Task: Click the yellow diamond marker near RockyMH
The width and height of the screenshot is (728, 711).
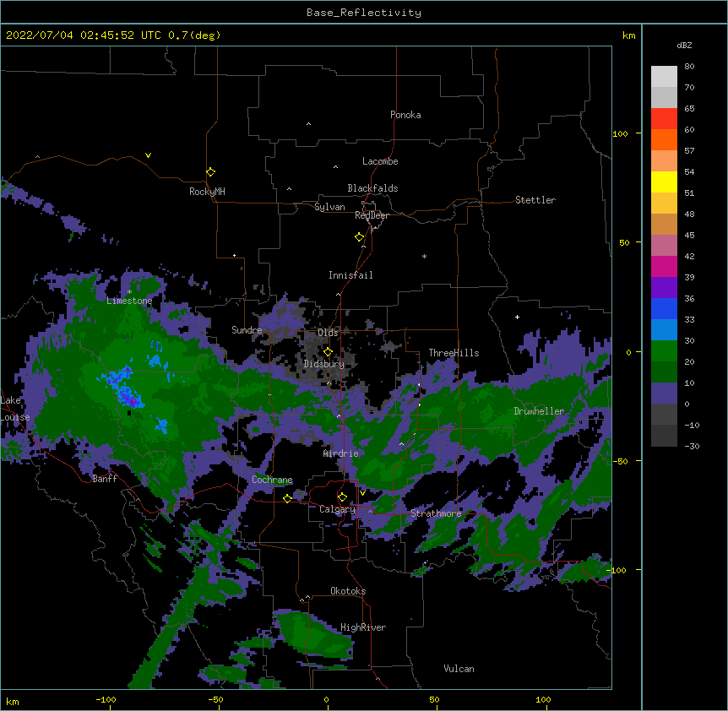Action: click(210, 172)
